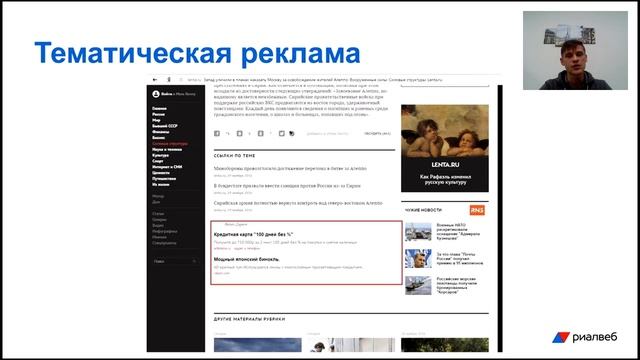Click the browser back arrow

click(155, 80)
